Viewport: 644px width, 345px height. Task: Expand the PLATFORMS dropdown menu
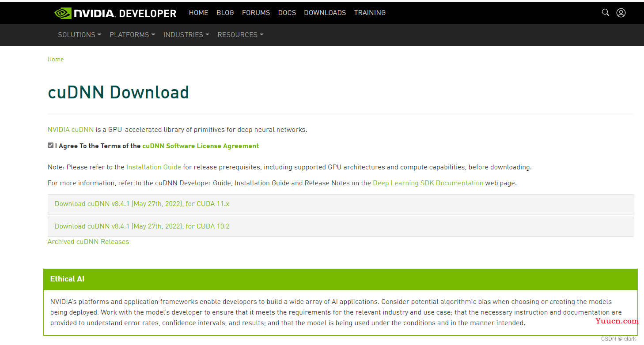coord(133,35)
